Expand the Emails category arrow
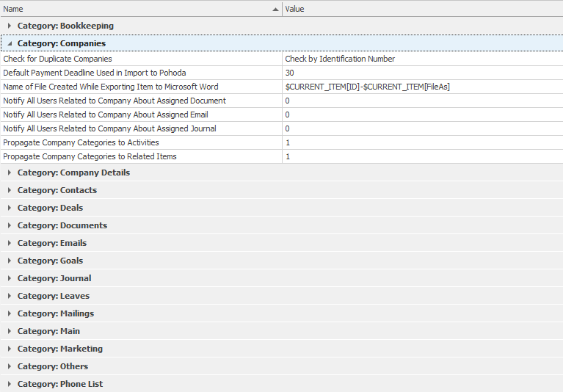This screenshot has height=392, width=563. pyautogui.click(x=10, y=243)
